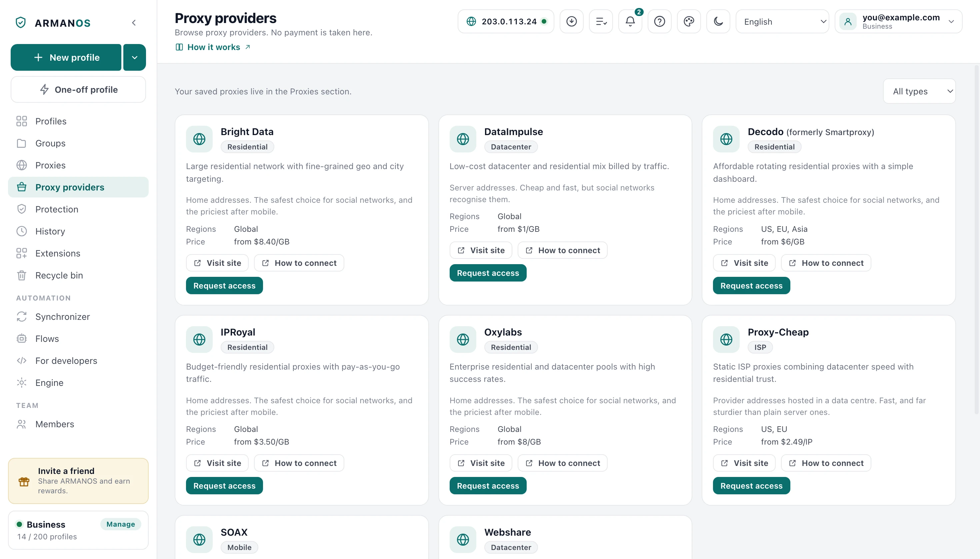Screen dimensions: 980x559
Task: Open the All types filter dropdown
Action: 919,91
